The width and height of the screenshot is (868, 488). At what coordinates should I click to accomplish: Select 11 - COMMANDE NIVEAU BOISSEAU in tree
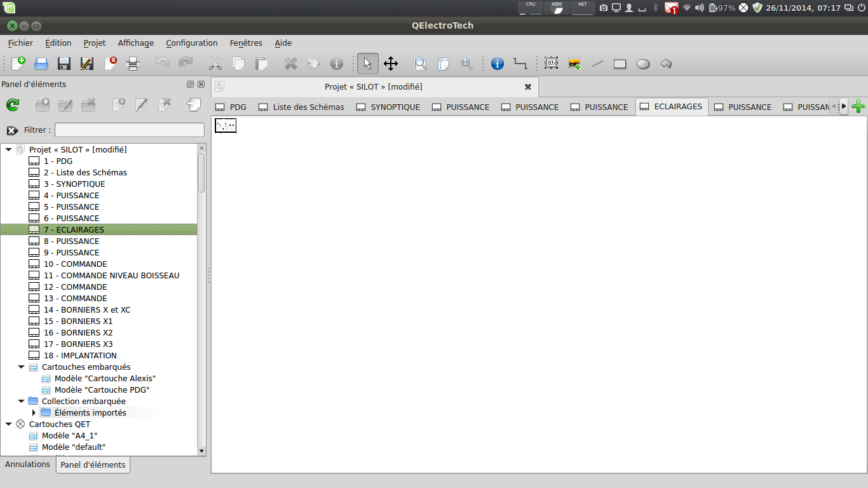click(x=111, y=276)
